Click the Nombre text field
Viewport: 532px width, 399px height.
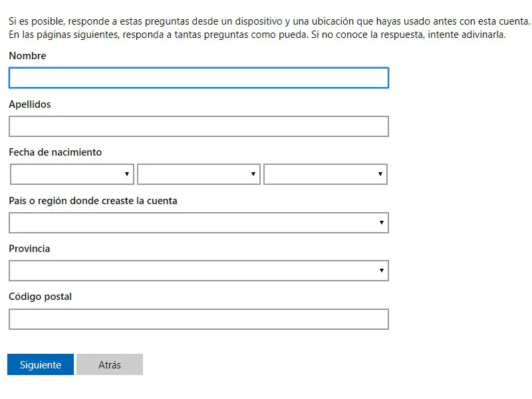198,78
